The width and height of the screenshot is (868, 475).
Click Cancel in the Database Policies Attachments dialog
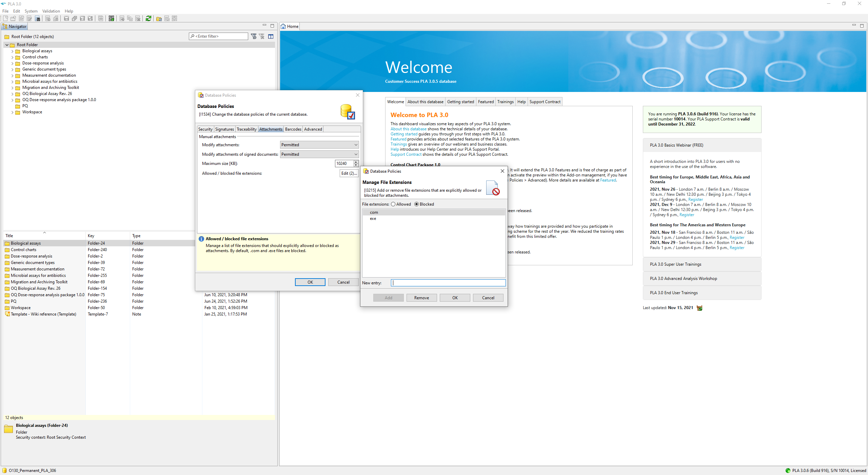[x=343, y=282]
